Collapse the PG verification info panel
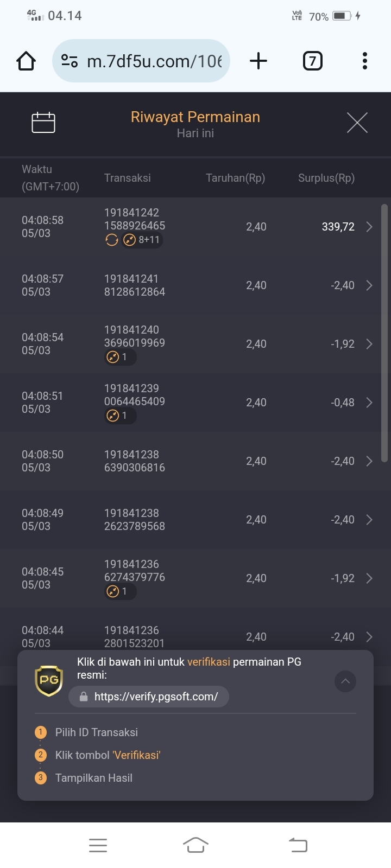 point(345,681)
